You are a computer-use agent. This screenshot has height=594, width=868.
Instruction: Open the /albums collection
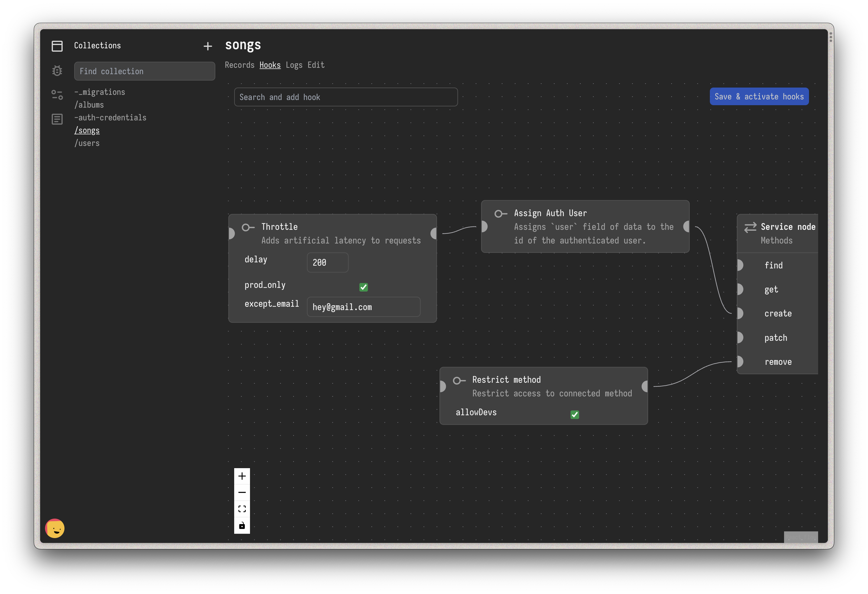coord(89,105)
